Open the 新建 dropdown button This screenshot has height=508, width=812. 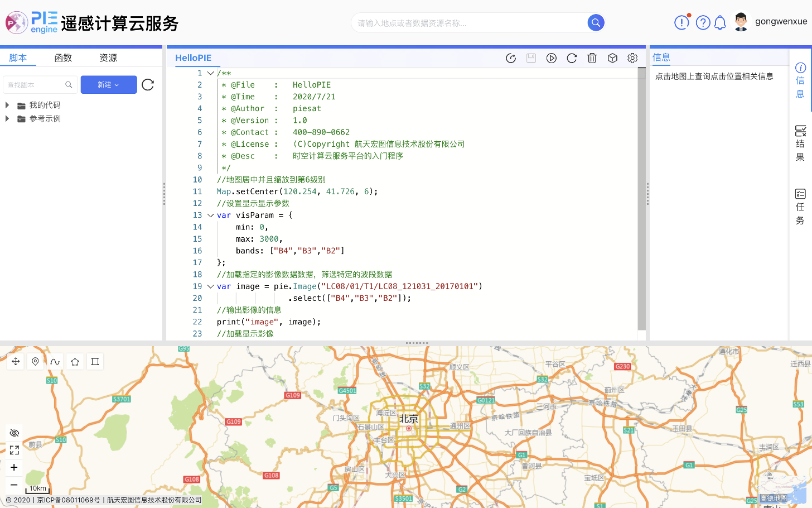pyautogui.click(x=109, y=85)
